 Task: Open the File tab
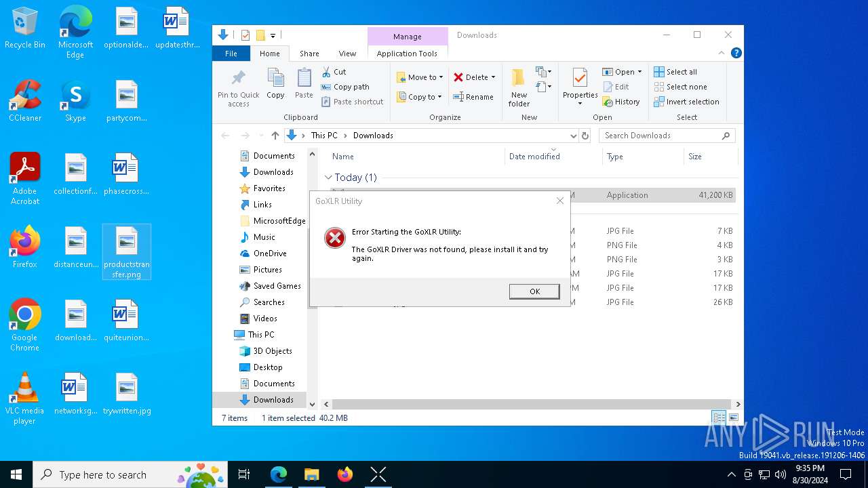231,54
